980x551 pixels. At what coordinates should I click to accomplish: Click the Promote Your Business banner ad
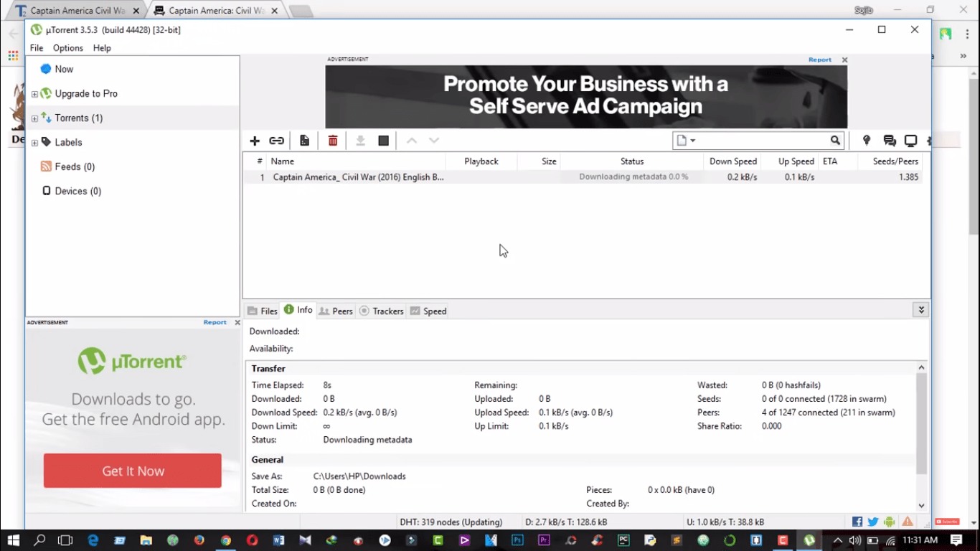coord(586,97)
